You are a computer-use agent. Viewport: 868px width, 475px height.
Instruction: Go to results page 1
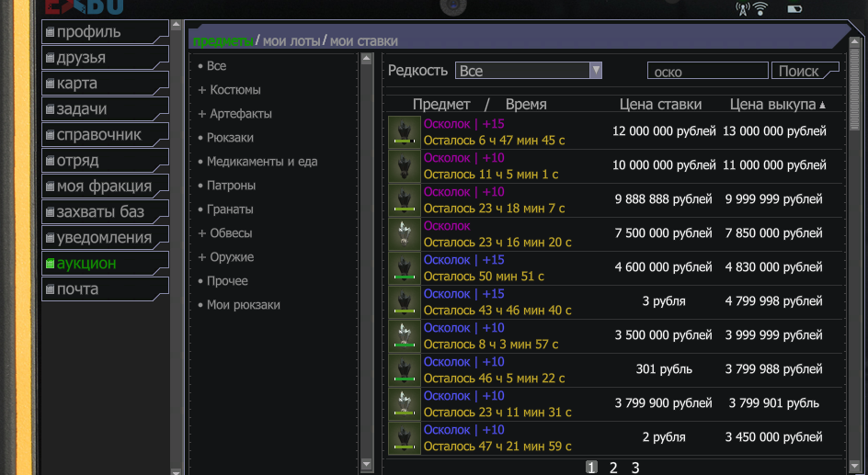pyautogui.click(x=591, y=468)
